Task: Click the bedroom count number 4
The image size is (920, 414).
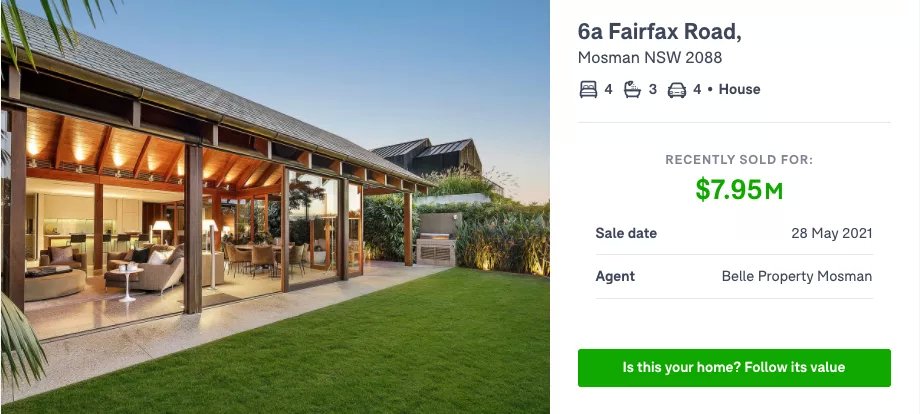Action: point(608,90)
